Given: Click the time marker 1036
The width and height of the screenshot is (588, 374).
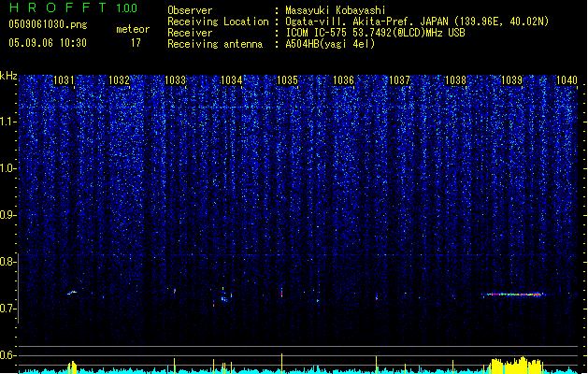Looking at the screenshot, I should (x=343, y=80).
